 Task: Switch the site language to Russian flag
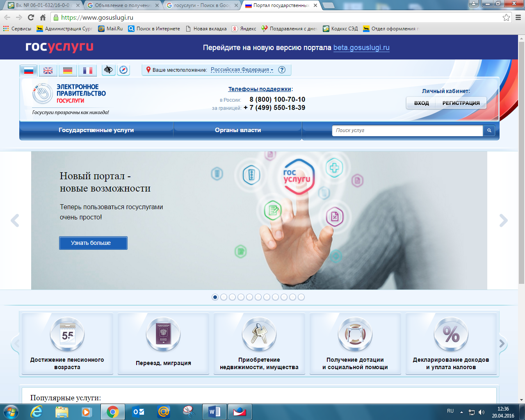(28, 70)
